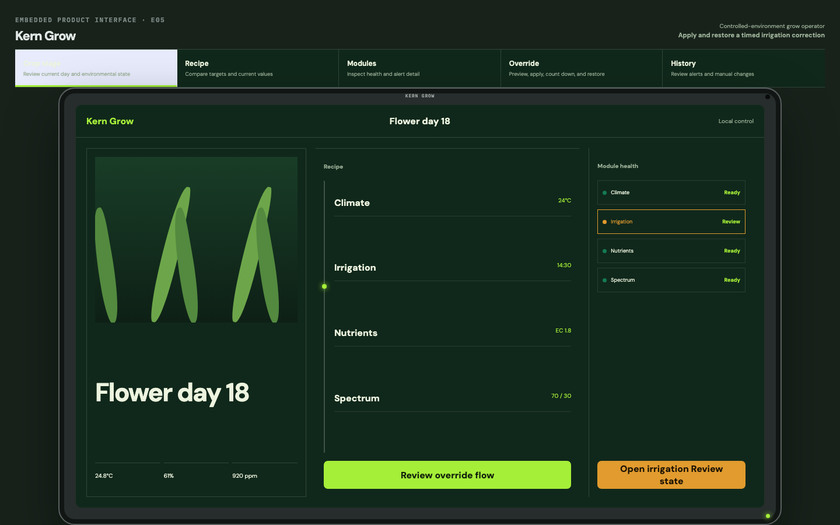Viewport: 840px width, 525px height.
Task: Click the Kern Grow logo in device header
Action: [110, 121]
